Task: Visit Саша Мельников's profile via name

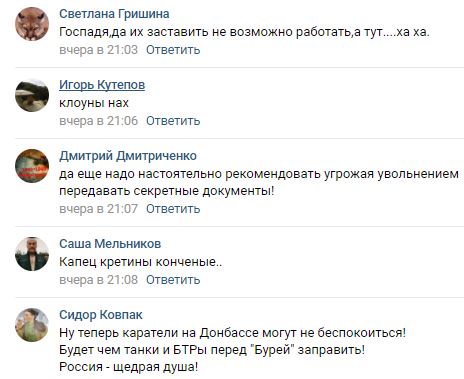Action: (x=110, y=244)
